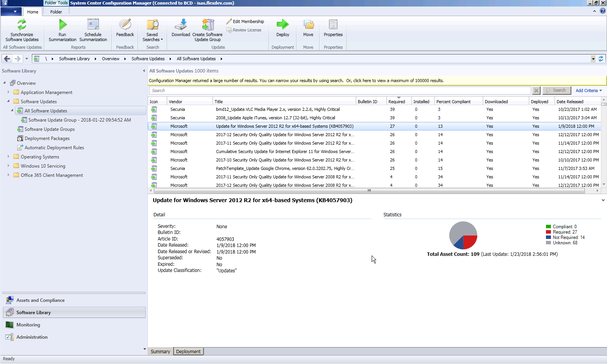Expand the Add Criteria dropdown

589,91
